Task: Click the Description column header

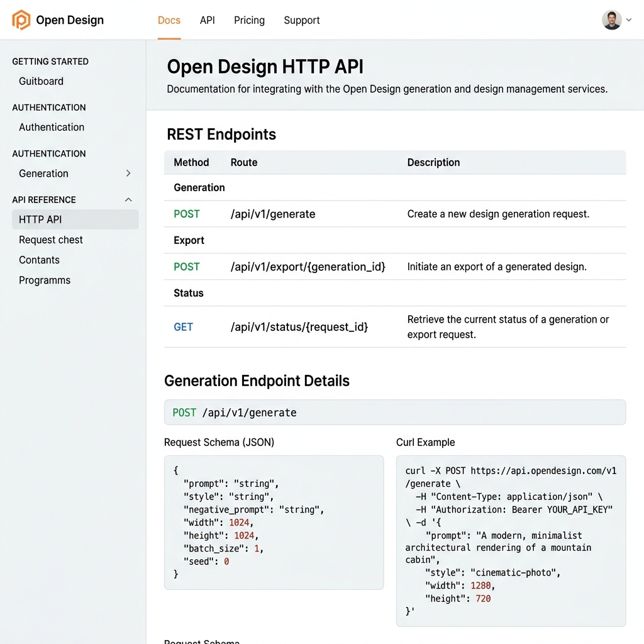Action: coord(433,162)
